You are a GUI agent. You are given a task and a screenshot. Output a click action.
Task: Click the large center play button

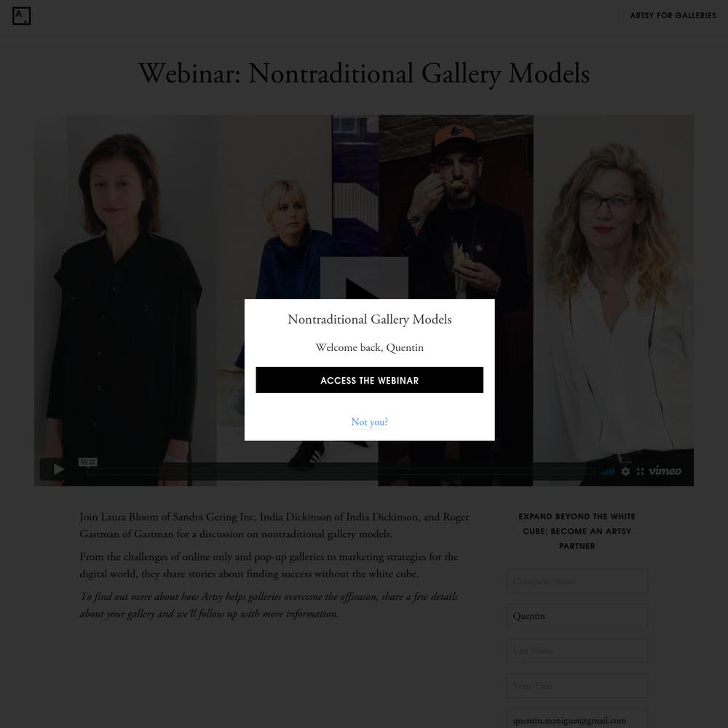coord(364,278)
